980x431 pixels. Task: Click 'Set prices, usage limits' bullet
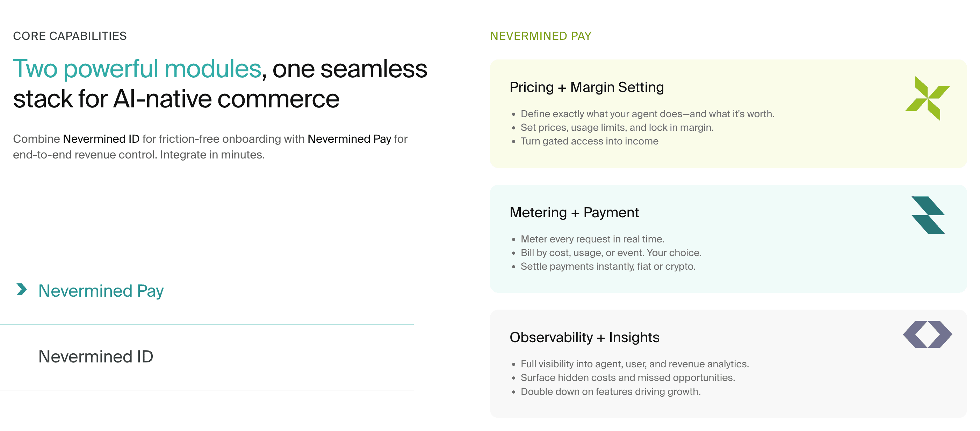[617, 128]
